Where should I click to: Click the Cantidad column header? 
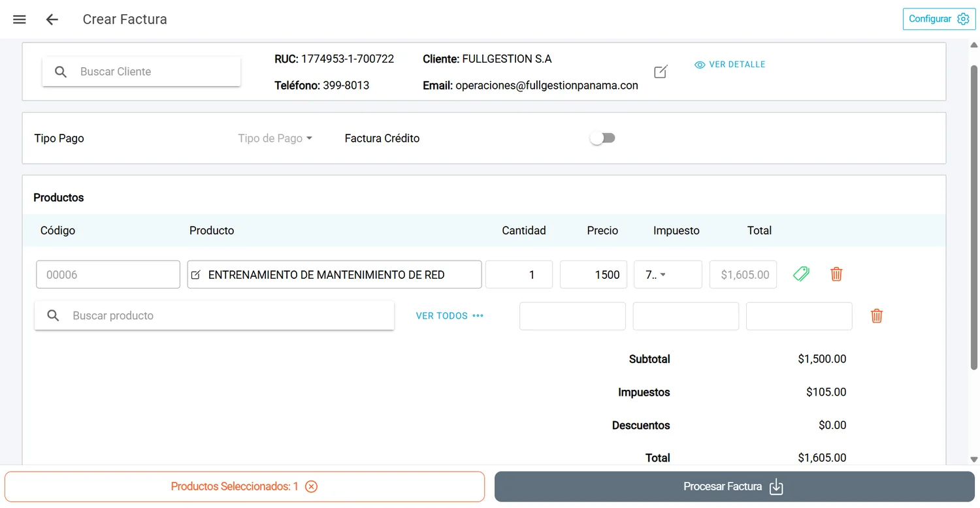(x=524, y=230)
